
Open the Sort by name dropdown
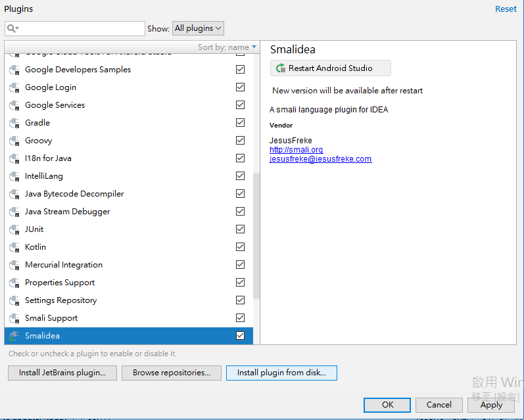point(227,47)
